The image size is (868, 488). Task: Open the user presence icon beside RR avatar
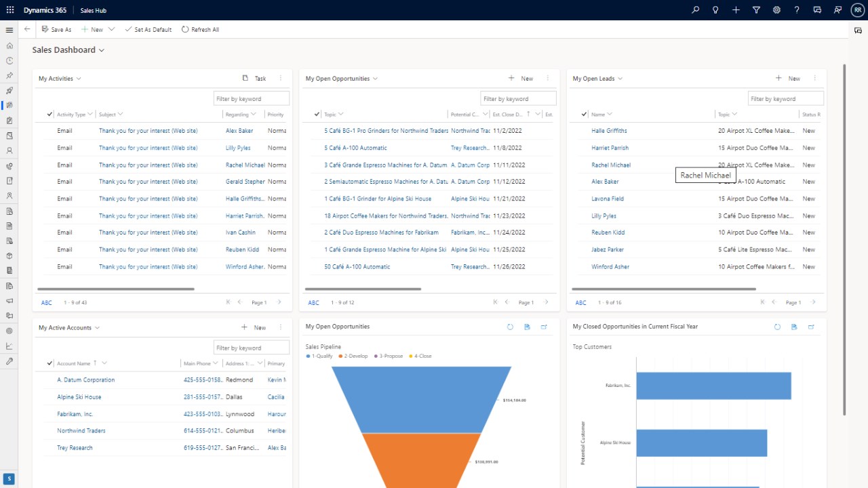tap(837, 10)
